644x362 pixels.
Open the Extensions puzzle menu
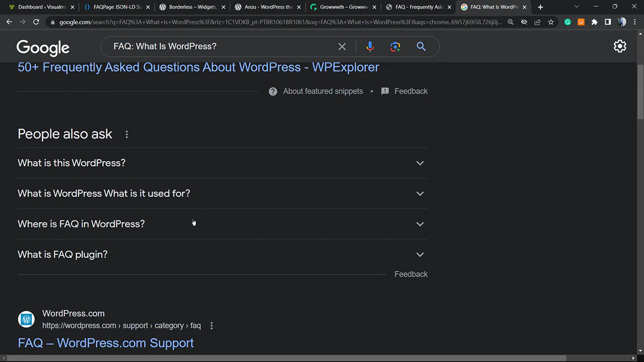pos(594,22)
